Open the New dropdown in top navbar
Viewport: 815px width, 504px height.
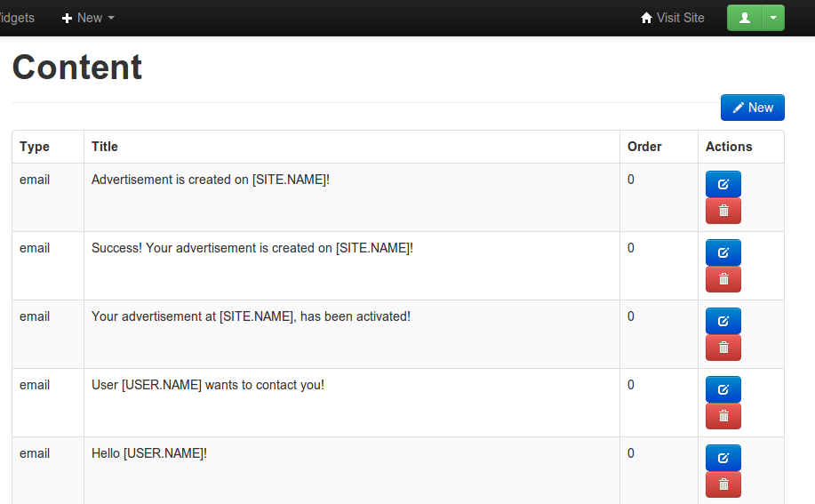pyautogui.click(x=88, y=18)
